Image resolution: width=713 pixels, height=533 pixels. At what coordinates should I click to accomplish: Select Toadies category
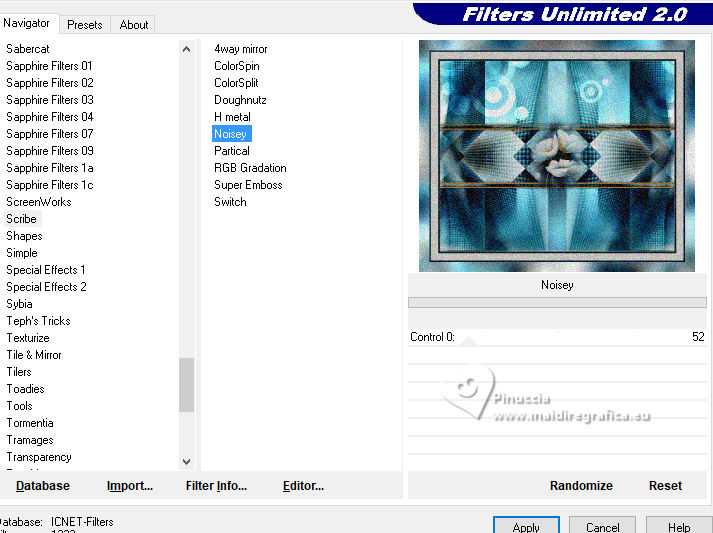(x=25, y=389)
